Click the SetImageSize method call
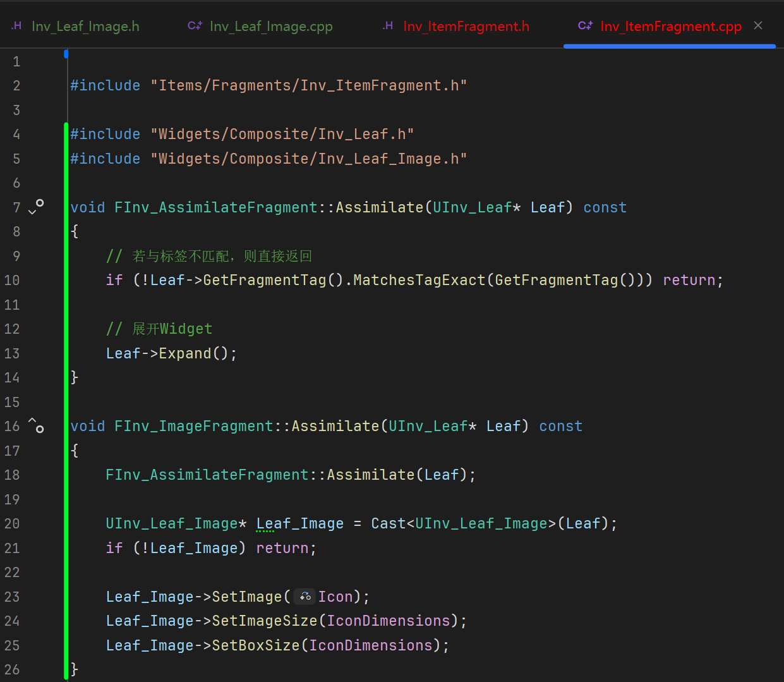Image resolution: width=784 pixels, height=682 pixels. pyautogui.click(x=265, y=621)
